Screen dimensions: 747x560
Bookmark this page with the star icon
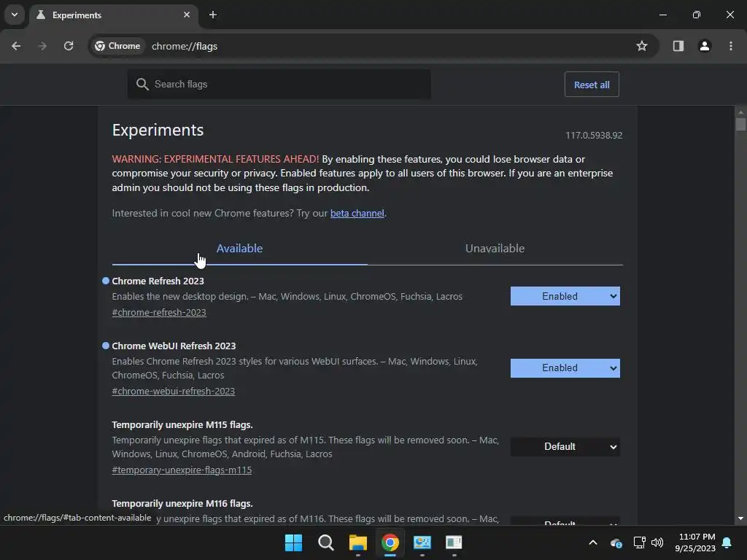tap(642, 46)
